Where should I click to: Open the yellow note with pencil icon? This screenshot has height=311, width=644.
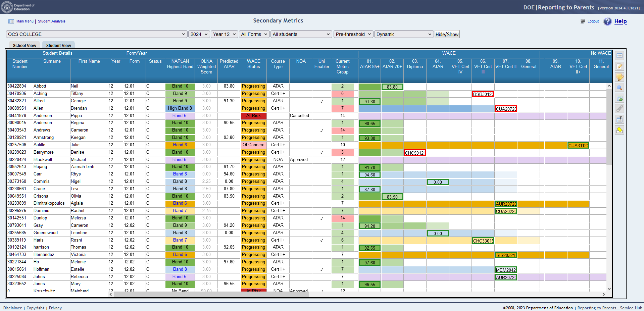pyautogui.click(x=620, y=77)
